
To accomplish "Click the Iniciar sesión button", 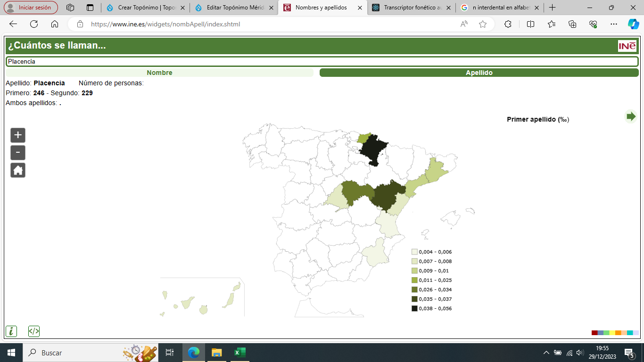I will click(31, 8).
